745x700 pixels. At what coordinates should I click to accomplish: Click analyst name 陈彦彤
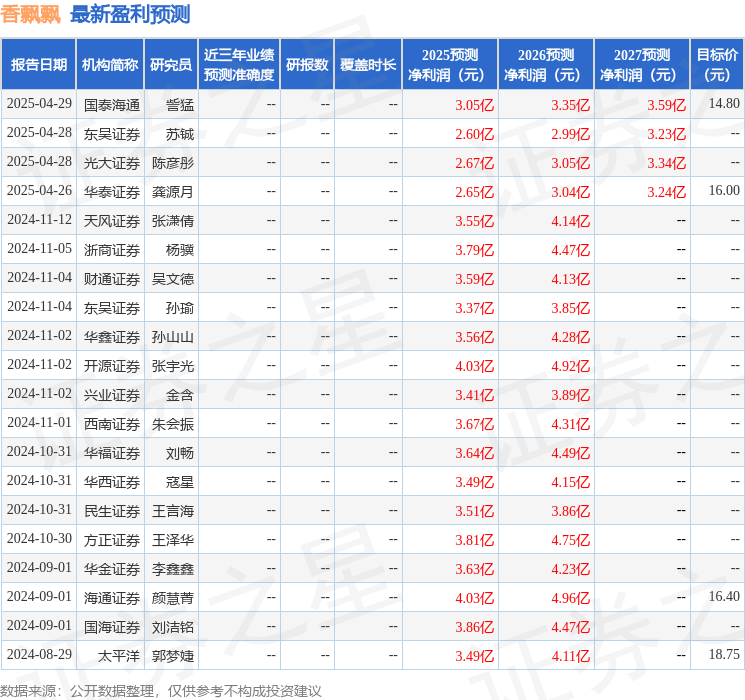172,163
